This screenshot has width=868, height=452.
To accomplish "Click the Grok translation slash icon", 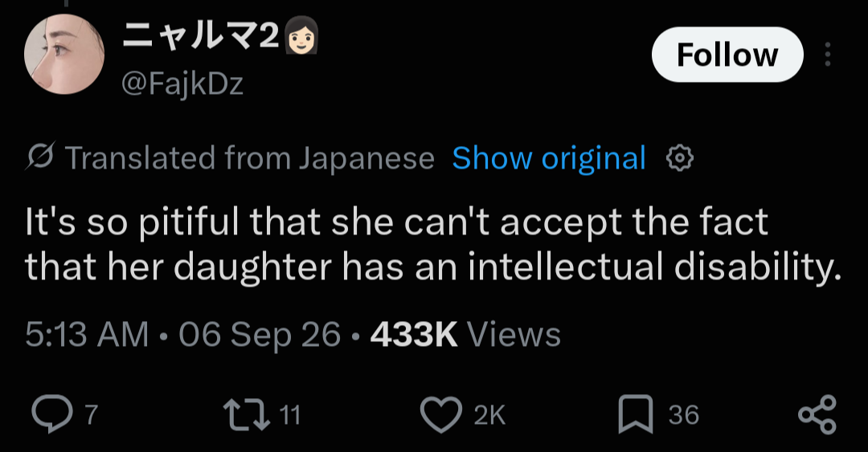I will [40, 157].
